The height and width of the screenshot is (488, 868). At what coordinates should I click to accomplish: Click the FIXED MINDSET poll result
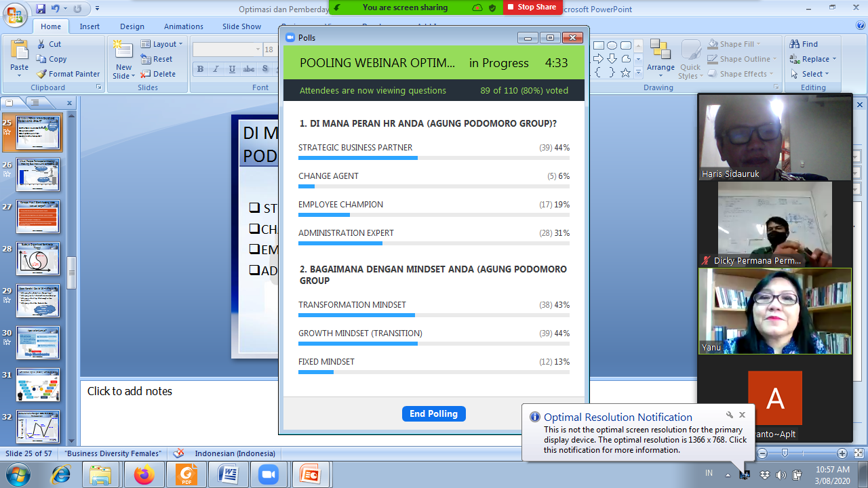[434, 366]
